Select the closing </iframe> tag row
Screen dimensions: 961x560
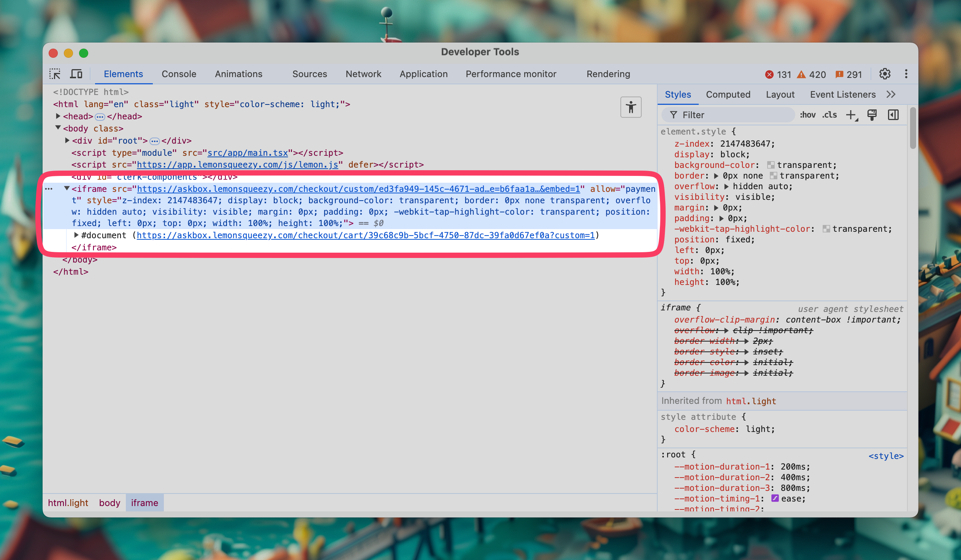tap(94, 248)
